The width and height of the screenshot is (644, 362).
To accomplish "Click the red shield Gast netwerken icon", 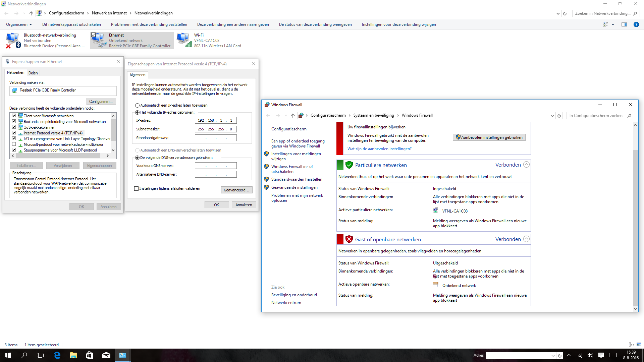I will [349, 239].
